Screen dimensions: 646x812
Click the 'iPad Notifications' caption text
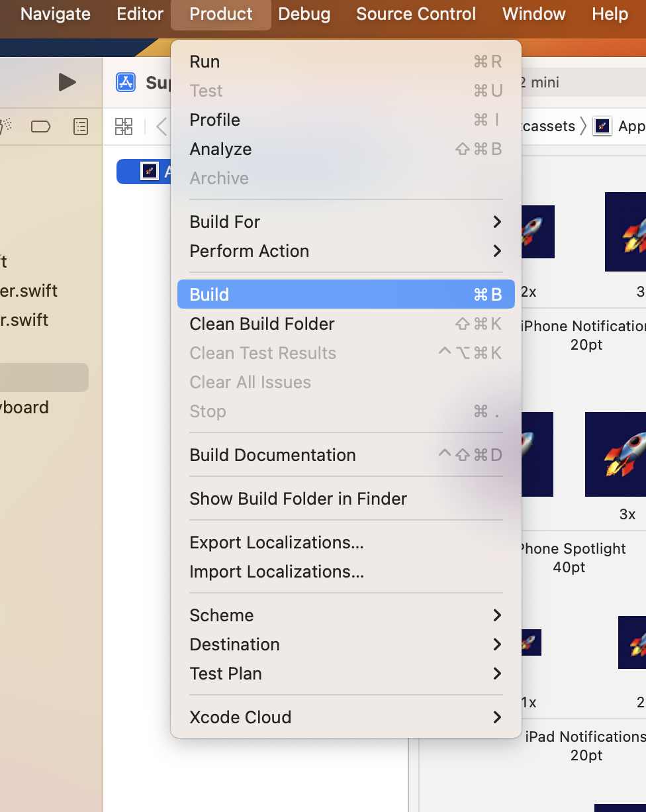[585, 736]
